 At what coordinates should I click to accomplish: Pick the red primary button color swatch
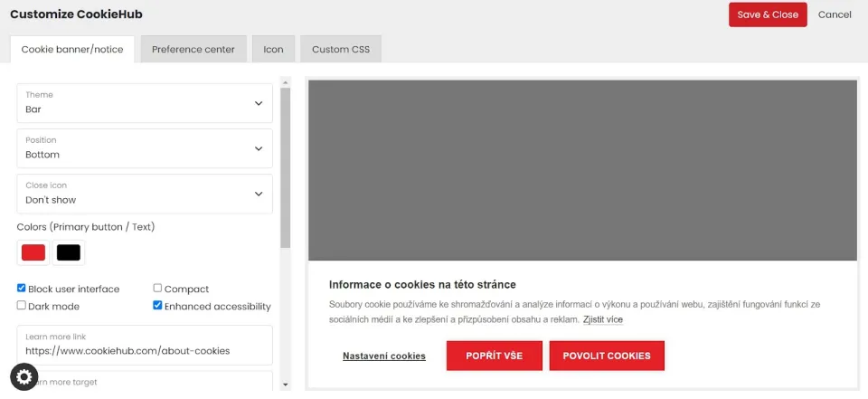pos(33,252)
